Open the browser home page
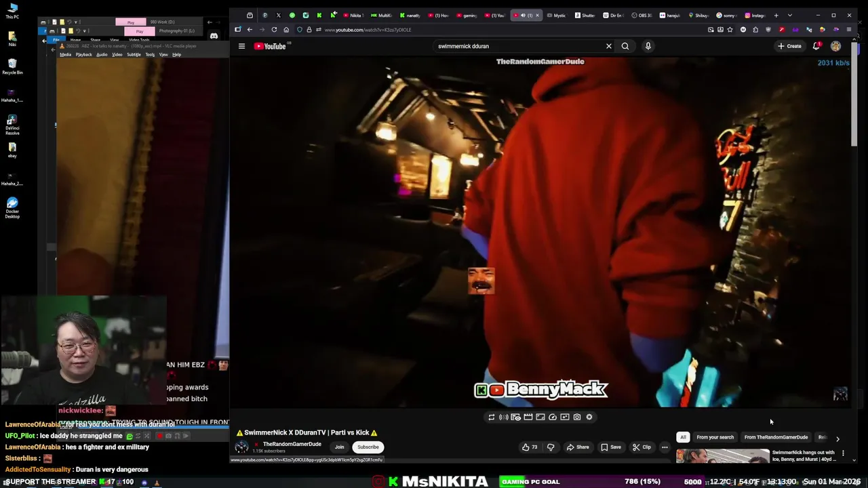 [286, 30]
